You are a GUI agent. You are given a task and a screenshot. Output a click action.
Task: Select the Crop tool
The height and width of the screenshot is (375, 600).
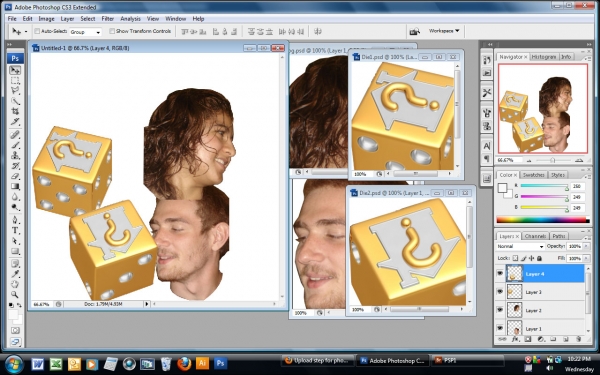(15, 111)
